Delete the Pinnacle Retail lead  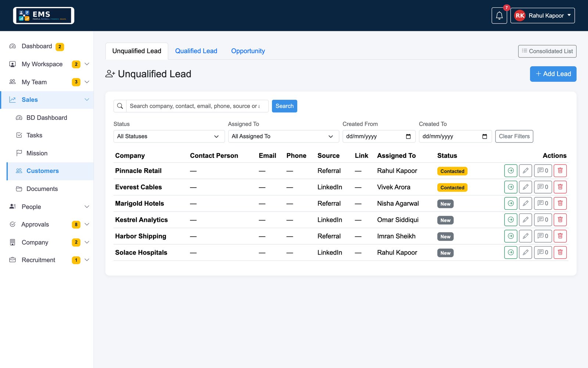tap(560, 171)
